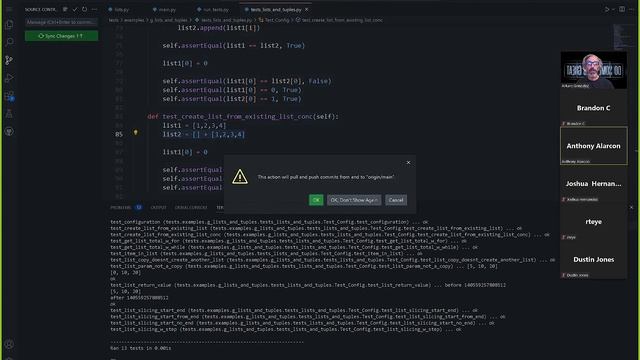This screenshot has height=360, width=640.
Task: Run the Python file with play icon
Action: (607, 9)
